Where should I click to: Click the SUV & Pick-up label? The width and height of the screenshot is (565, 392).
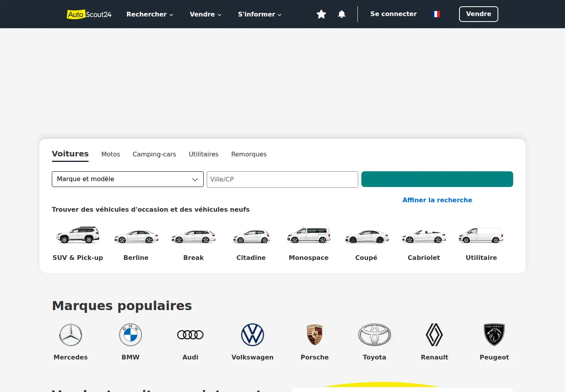pyautogui.click(x=78, y=258)
